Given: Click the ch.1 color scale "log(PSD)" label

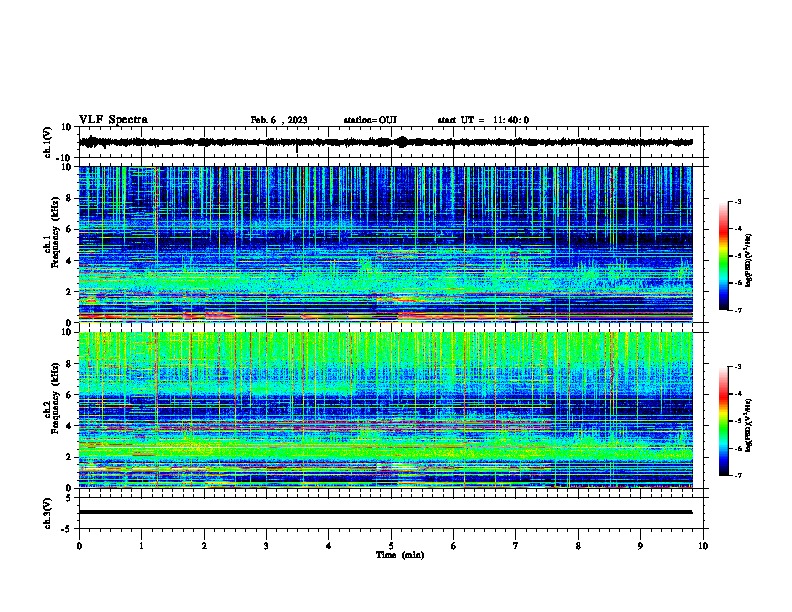Looking at the screenshot, I should click(748, 260).
